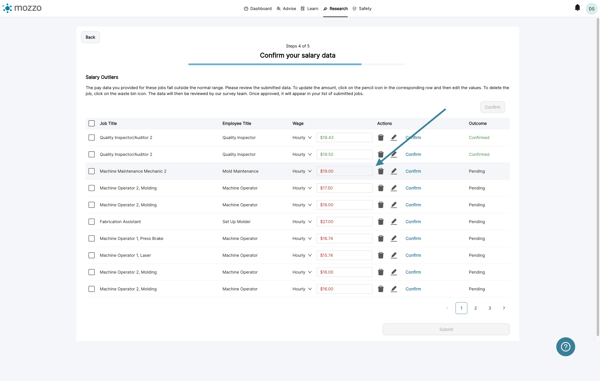Click the Back button
Screen dimensions: 600x381
click(x=90, y=37)
